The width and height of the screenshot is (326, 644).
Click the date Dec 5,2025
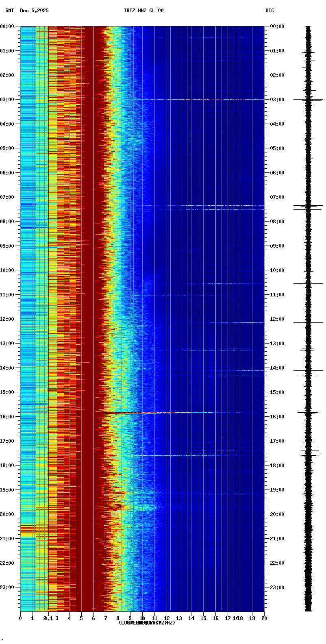(34, 11)
